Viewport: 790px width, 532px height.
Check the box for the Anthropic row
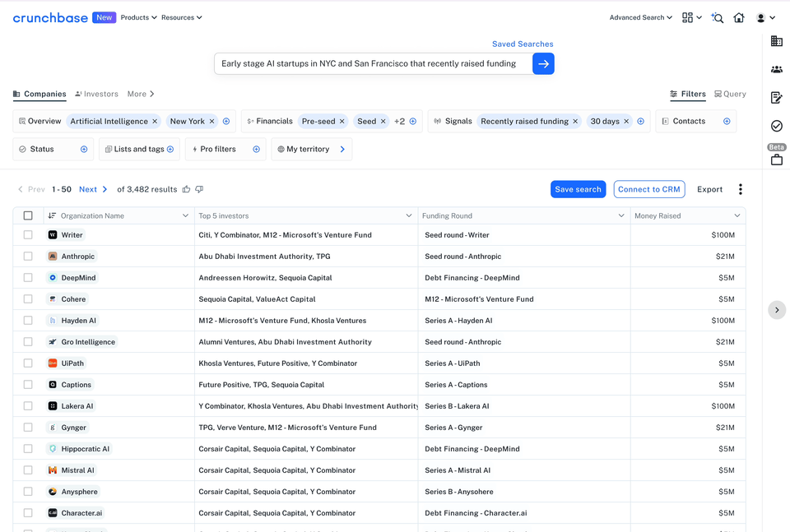(28, 257)
